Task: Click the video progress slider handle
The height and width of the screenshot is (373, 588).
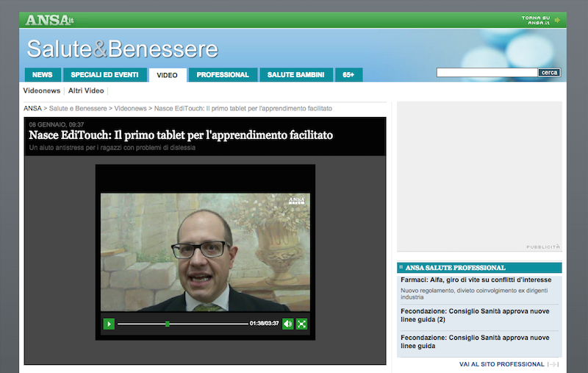Action: click(x=168, y=324)
